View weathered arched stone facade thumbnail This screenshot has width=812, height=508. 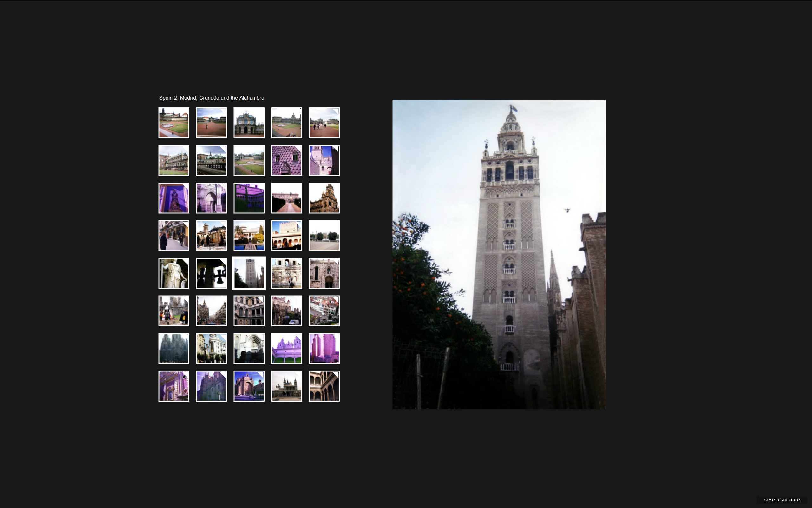[x=286, y=273]
